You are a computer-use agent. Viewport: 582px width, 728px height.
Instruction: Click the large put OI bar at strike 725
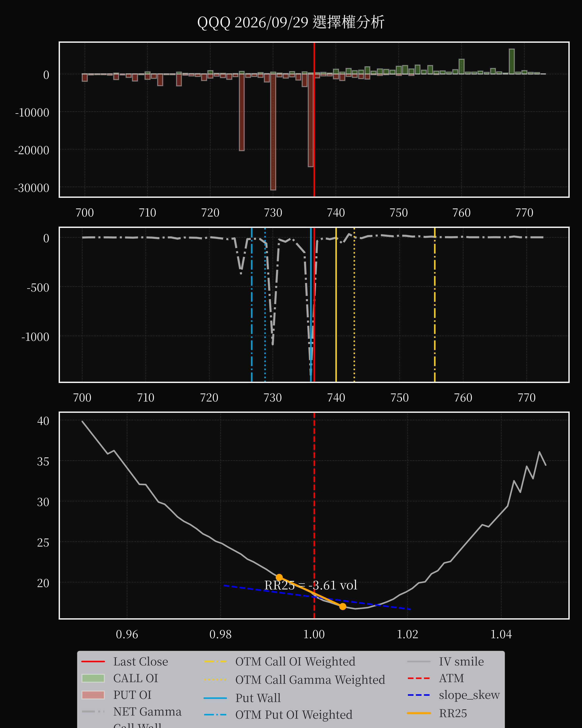pos(242,112)
